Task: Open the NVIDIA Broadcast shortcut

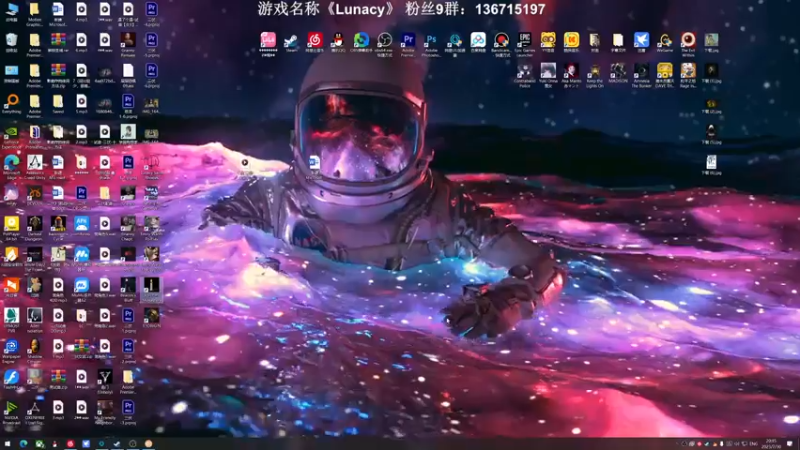Action: tap(11, 412)
